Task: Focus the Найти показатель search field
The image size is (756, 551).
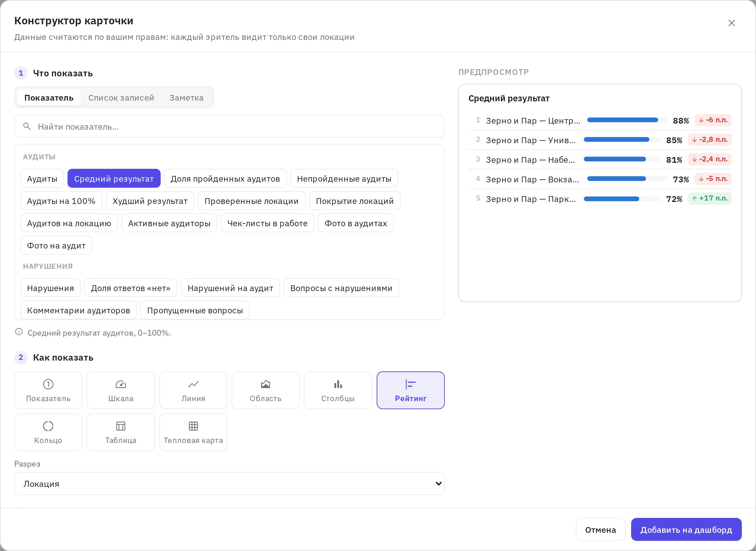Action: [x=230, y=127]
